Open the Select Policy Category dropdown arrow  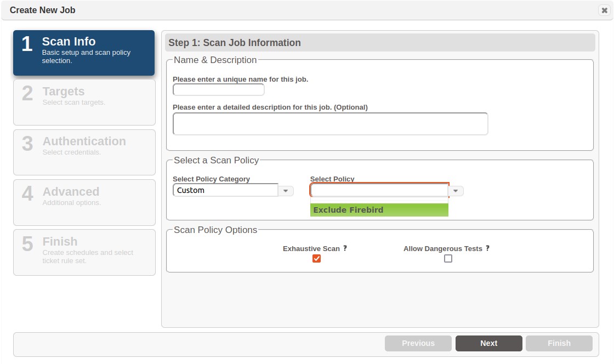tap(286, 191)
